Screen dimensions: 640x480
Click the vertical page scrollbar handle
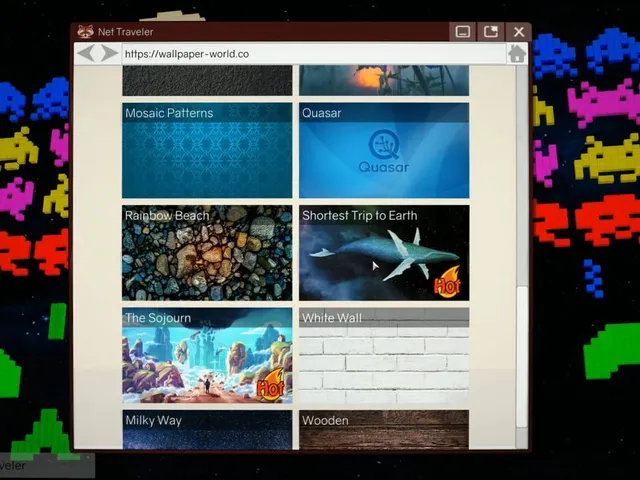(521, 357)
